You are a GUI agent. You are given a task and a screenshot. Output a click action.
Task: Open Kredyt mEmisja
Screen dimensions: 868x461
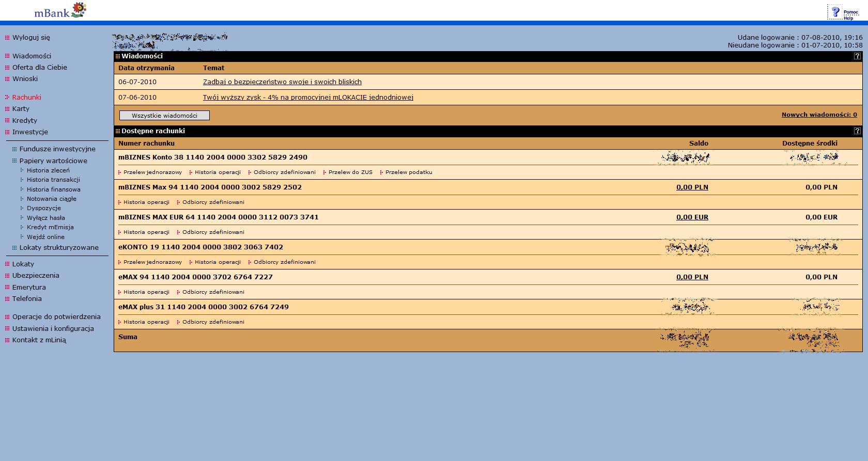click(50, 227)
